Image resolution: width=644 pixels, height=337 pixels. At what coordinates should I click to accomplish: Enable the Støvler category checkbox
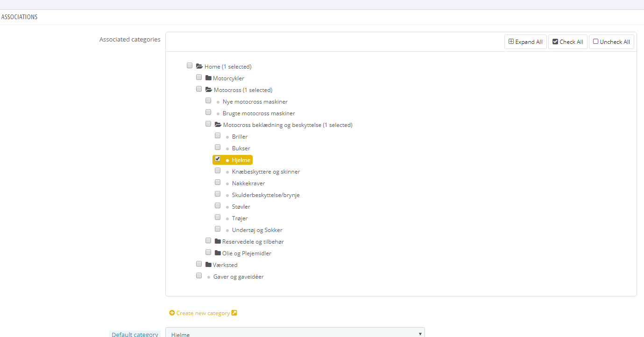(x=218, y=206)
